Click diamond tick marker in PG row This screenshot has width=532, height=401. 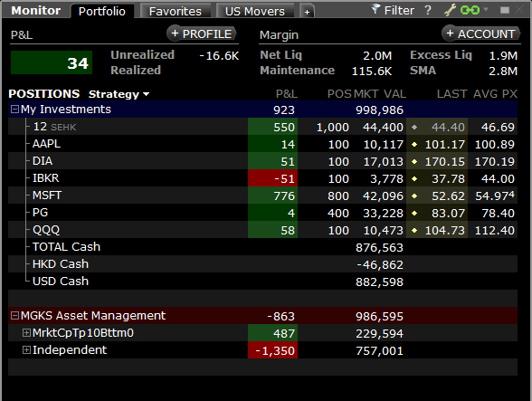click(414, 214)
